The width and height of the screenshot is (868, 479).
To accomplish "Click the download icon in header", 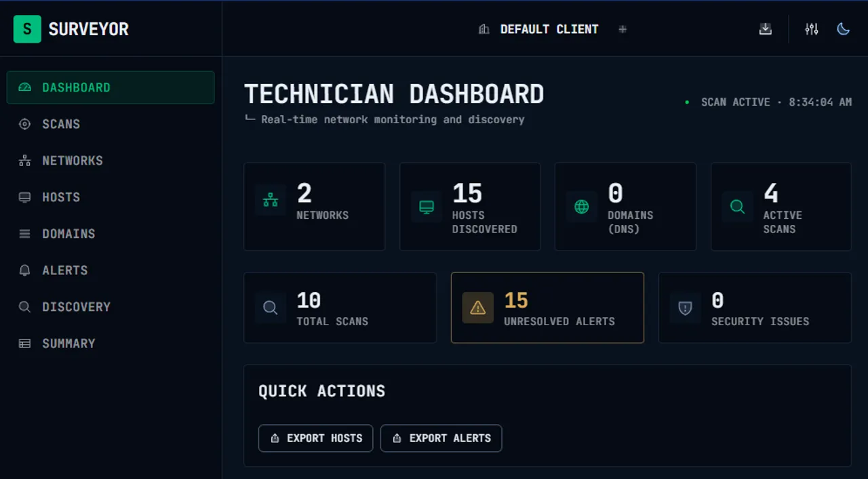I will [765, 29].
